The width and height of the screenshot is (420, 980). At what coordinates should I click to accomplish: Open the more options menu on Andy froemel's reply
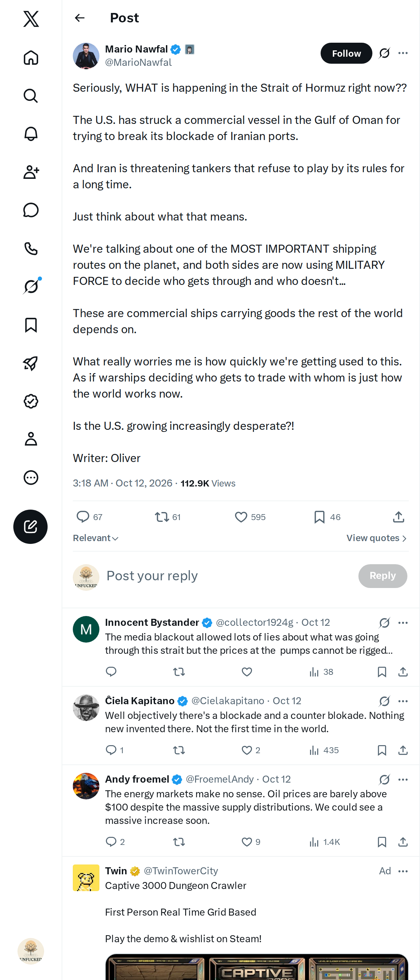pyautogui.click(x=403, y=779)
